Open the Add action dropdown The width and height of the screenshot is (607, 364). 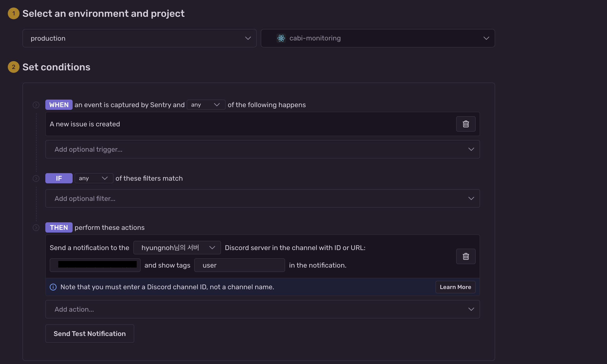262,309
